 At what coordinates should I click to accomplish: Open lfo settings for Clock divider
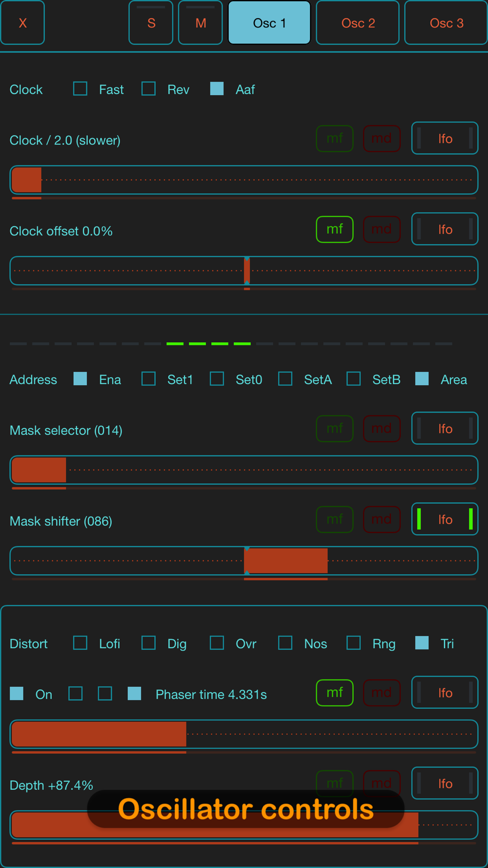pyautogui.click(x=445, y=139)
